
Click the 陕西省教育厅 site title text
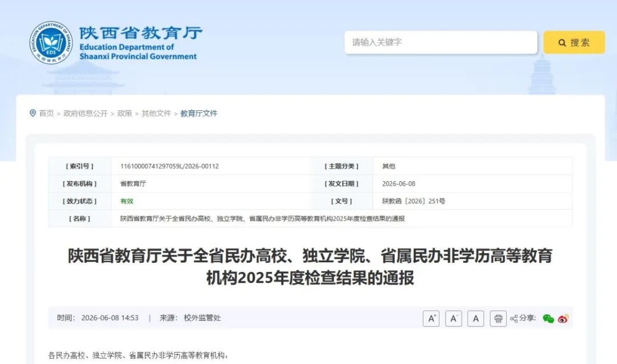coord(141,33)
